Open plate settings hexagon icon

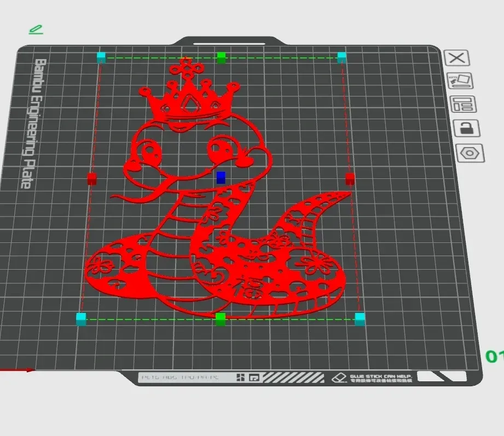point(470,153)
